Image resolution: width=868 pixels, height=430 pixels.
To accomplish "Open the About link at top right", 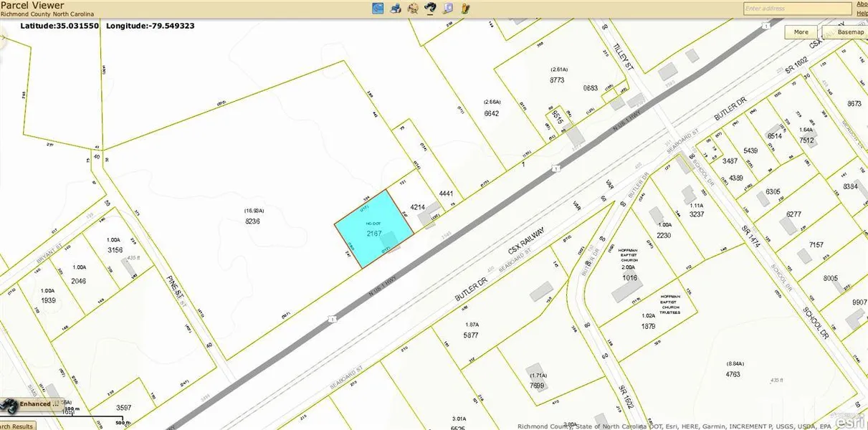I will click(862, 4).
